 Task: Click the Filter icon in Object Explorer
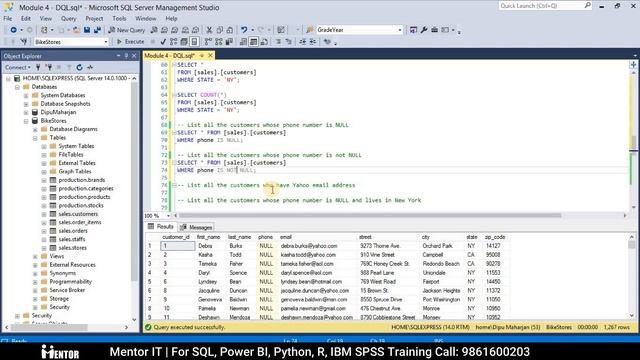pos(69,67)
